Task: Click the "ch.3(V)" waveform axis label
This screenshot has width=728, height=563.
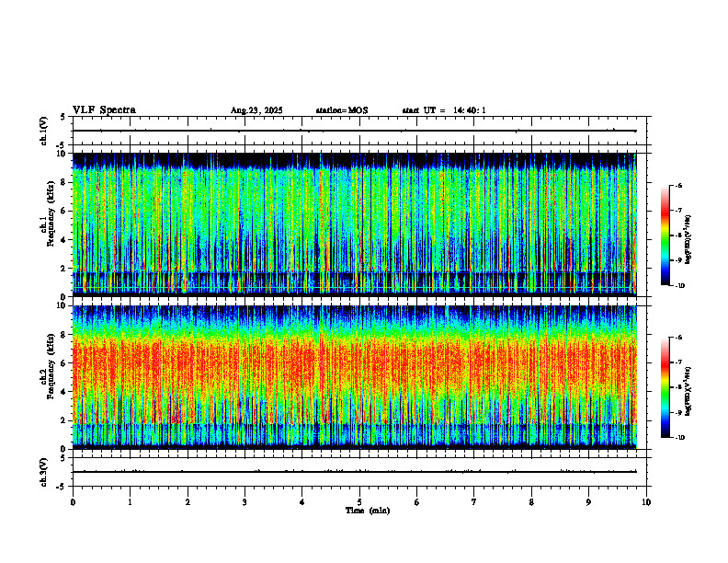Action: (44, 472)
